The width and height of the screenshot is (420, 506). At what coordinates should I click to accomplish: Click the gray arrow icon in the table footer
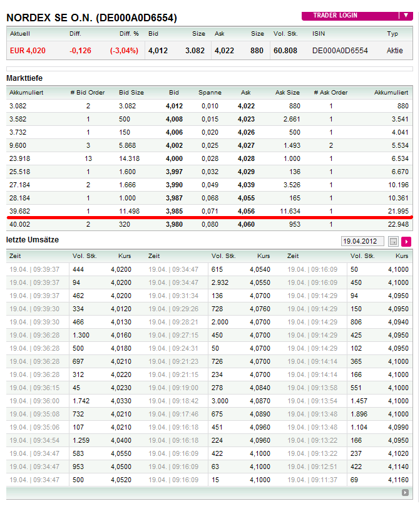click(x=405, y=492)
